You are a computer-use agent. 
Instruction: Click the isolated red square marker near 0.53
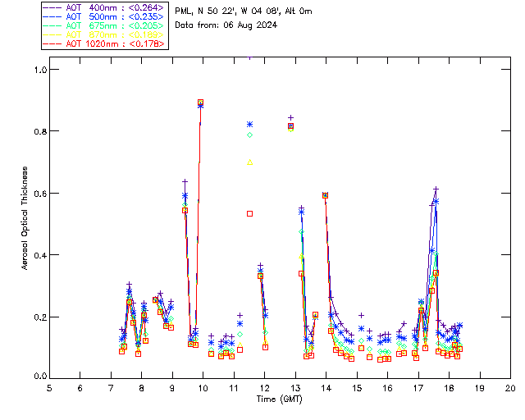[249, 213]
